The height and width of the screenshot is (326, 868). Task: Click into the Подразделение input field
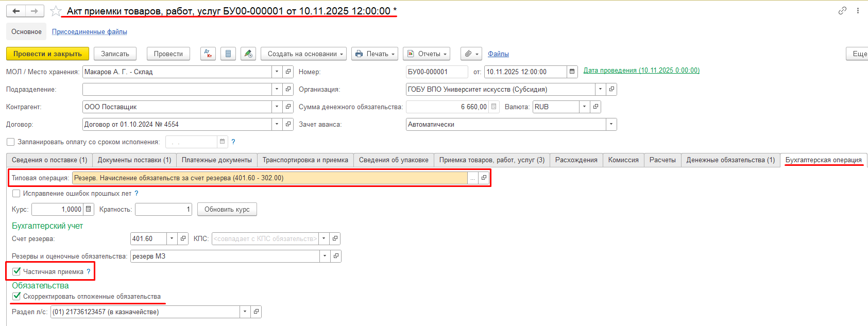[x=177, y=90]
